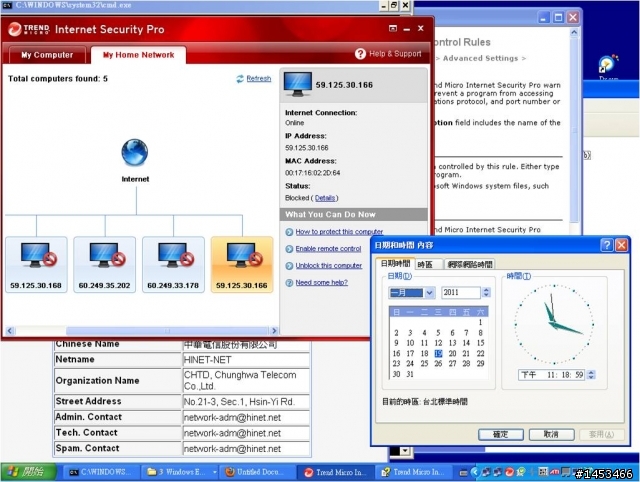640x482 pixels.
Task: Switch to the C:\WINDOWS taskbar item
Action: point(100,472)
